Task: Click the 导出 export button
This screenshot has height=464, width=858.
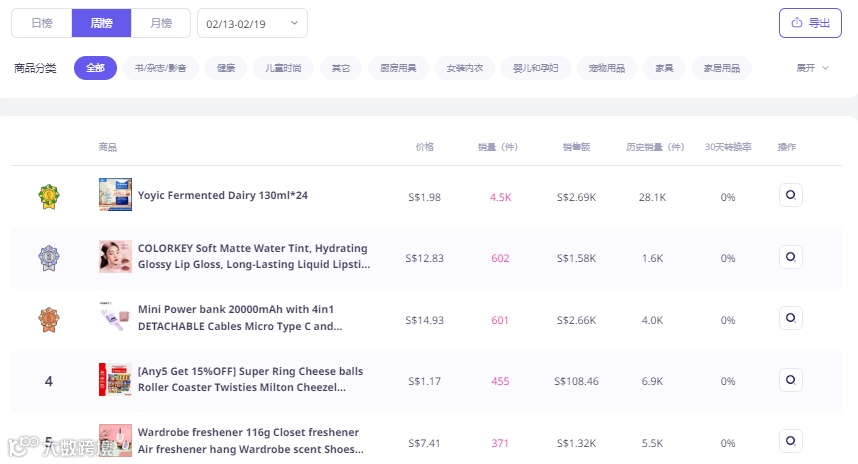Action: pyautogui.click(x=810, y=22)
